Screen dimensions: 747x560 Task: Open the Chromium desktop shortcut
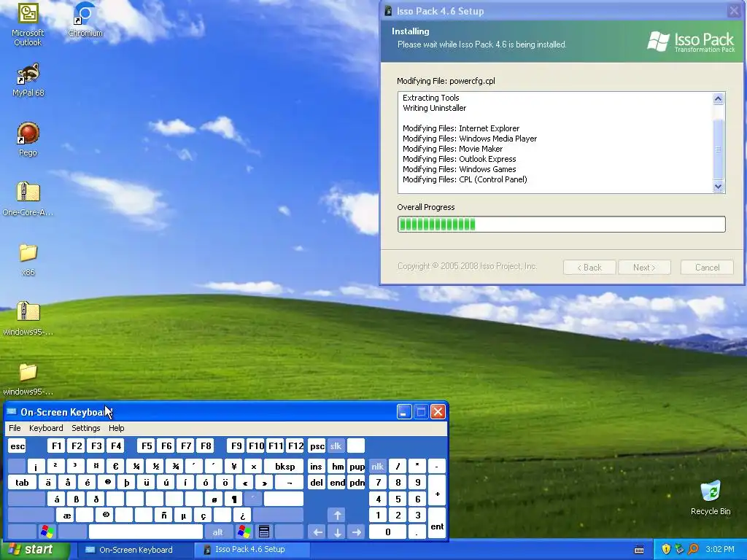pyautogui.click(x=85, y=20)
